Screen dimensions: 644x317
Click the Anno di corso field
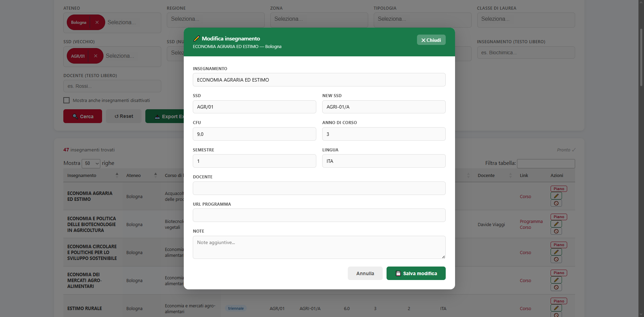pos(384,134)
